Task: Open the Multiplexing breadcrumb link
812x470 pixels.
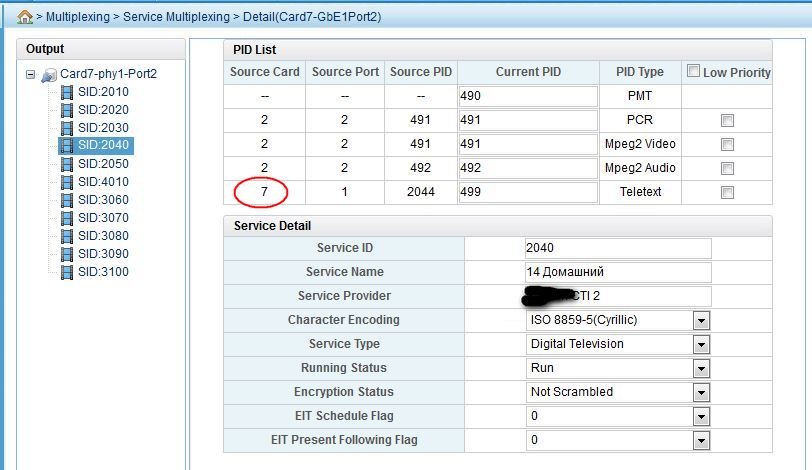Action: 78,17
